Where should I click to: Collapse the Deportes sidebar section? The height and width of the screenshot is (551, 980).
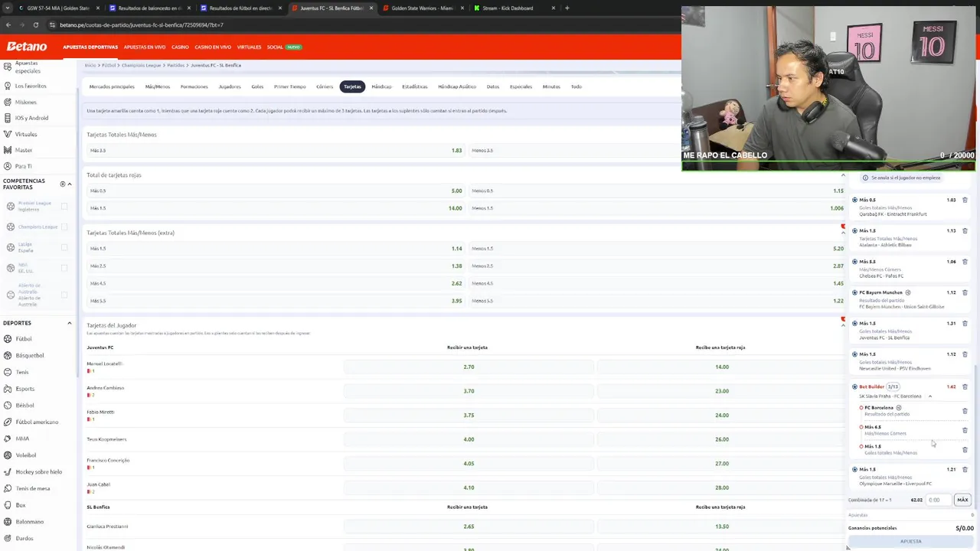70,323
